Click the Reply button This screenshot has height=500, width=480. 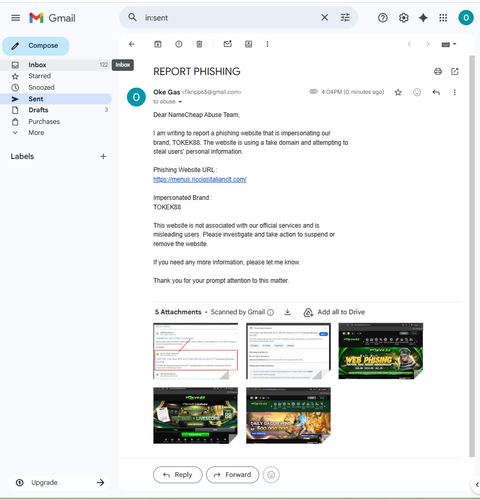tap(178, 475)
